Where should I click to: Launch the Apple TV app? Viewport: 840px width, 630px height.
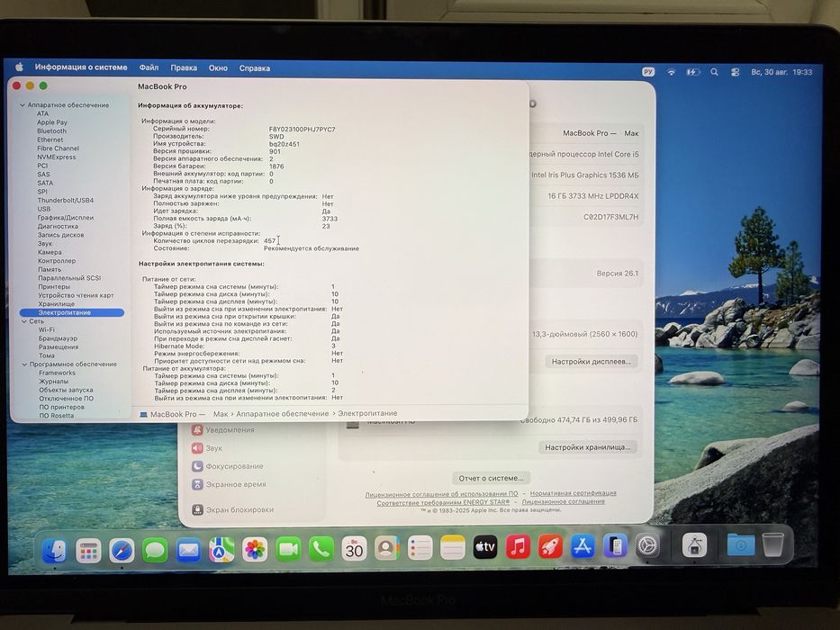coord(485,547)
